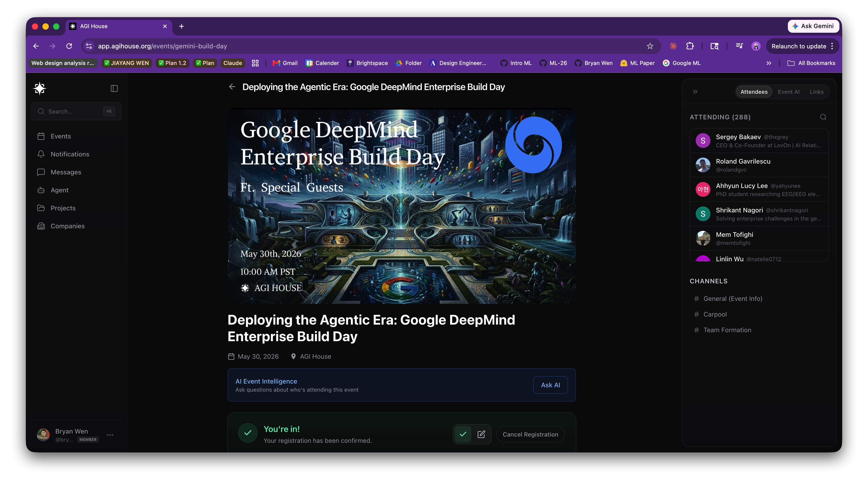Open Shrikant Nagori attendee row
This screenshot has width=868, height=487.
click(759, 214)
